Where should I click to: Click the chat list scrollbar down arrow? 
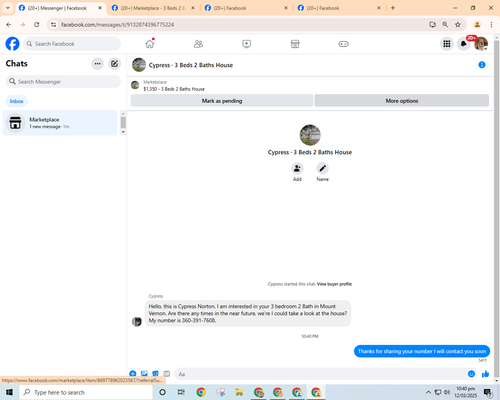[x=123, y=132]
